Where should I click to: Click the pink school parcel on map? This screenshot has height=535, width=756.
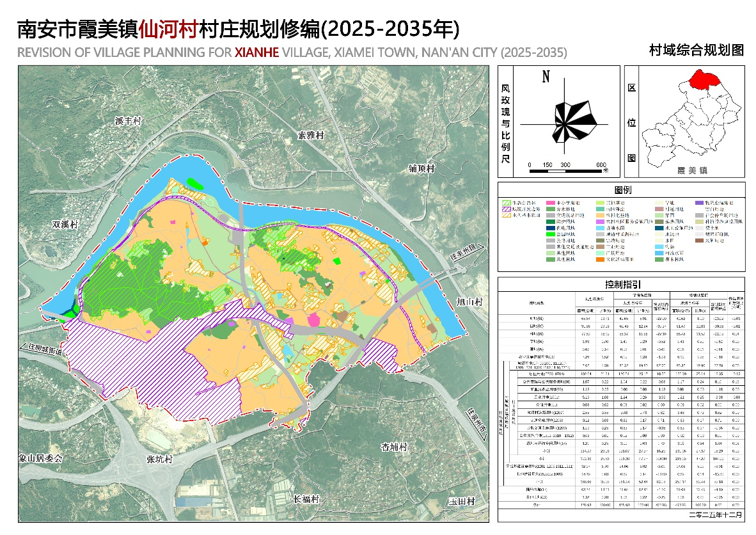pos(314,319)
